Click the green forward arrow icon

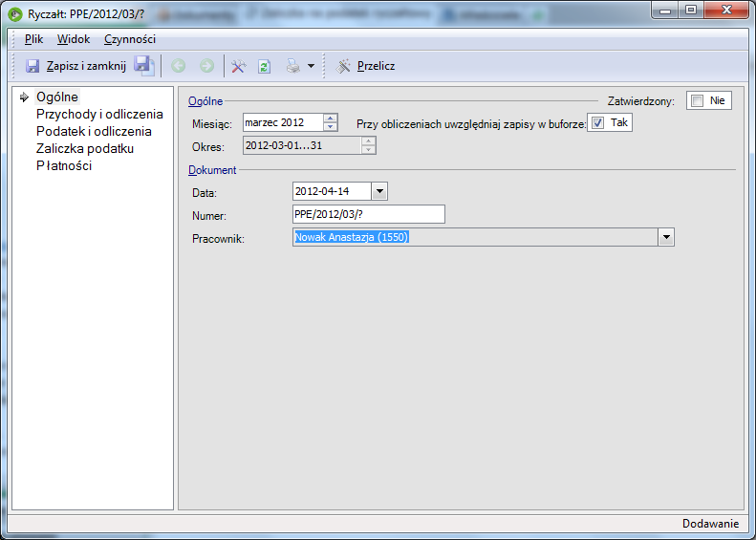click(206, 66)
